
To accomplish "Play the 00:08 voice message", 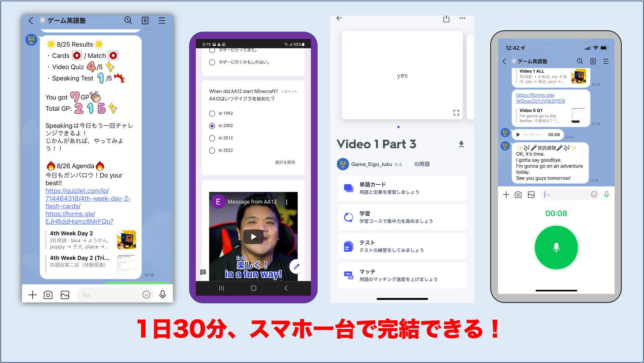I will point(518,134).
